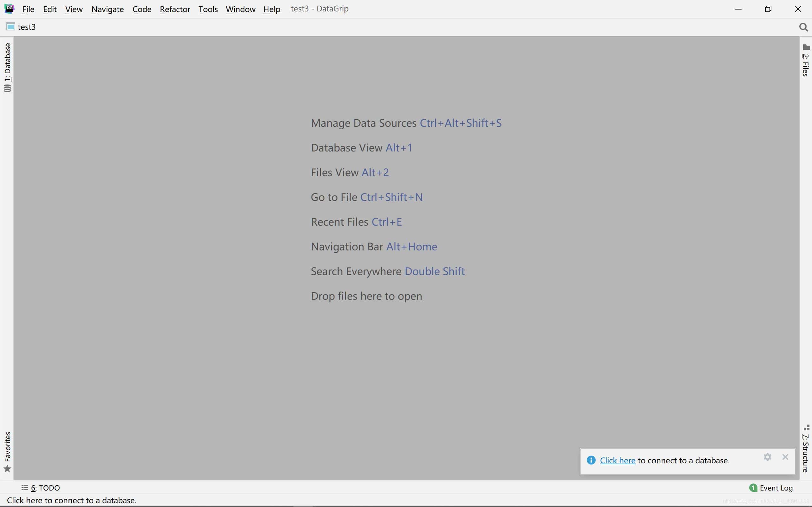812x507 pixels.
Task: Open the File menu
Action: 28,9
